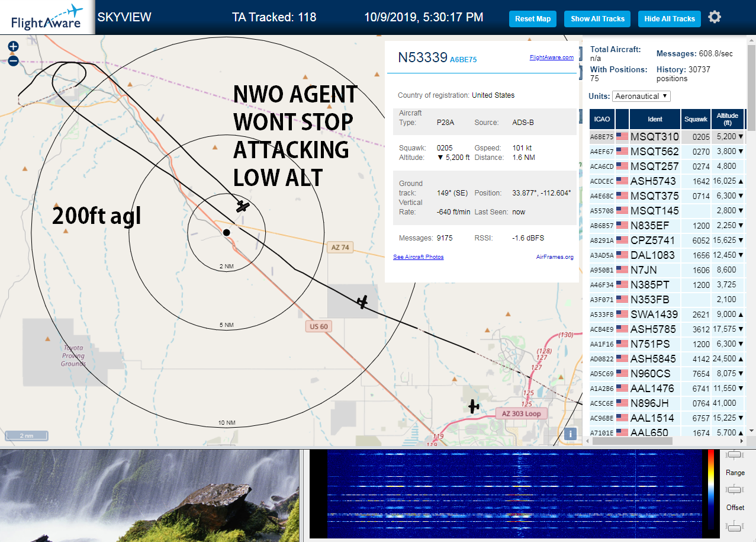Select the N353FB aircraft row
756x542 pixels.
pyautogui.click(x=667, y=300)
